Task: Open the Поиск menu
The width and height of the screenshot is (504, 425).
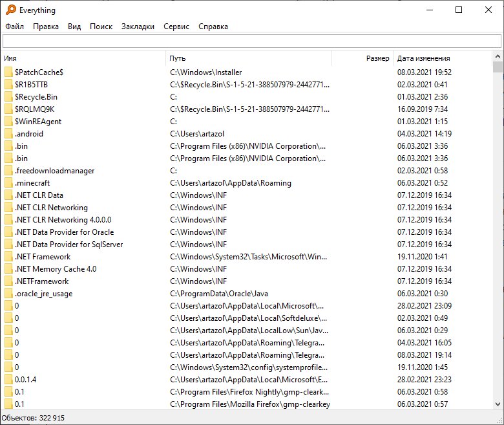Action: tap(101, 27)
